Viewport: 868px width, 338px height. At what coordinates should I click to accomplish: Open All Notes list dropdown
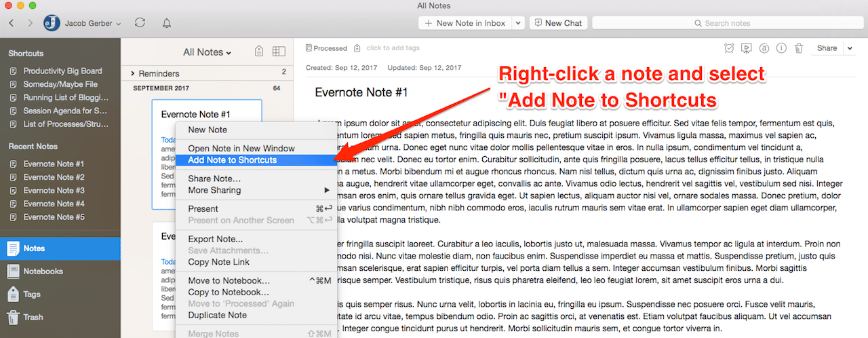(x=208, y=52)
